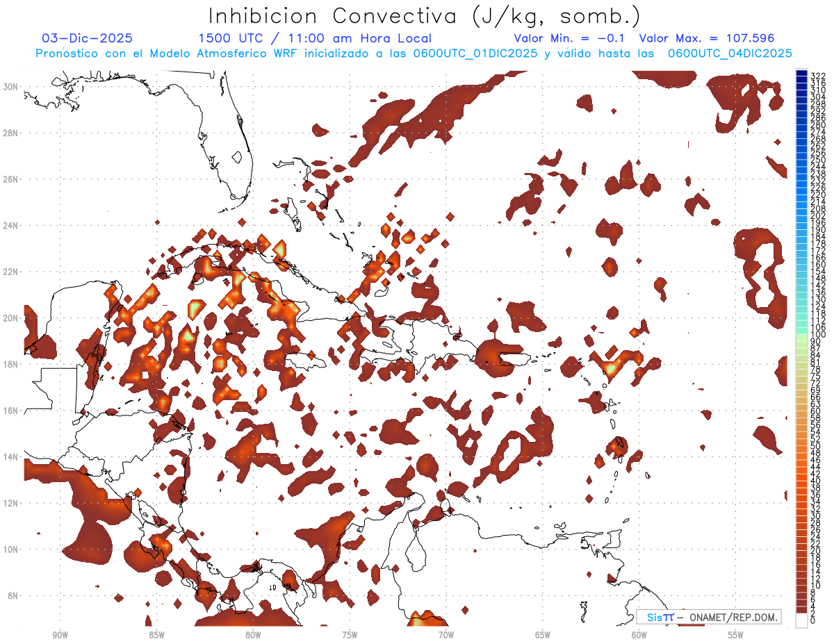The image size is (834, 644).
Task: Click the white swatch at the colorbar bottom
Action: [801, 619]
